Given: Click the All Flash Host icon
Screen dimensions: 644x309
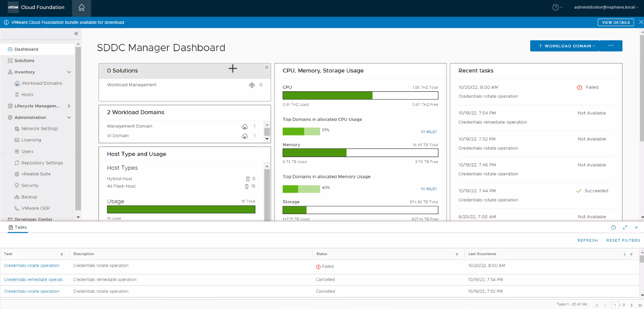Looking at the screenshot, I should pyautogui.click(x=247, y=187).
